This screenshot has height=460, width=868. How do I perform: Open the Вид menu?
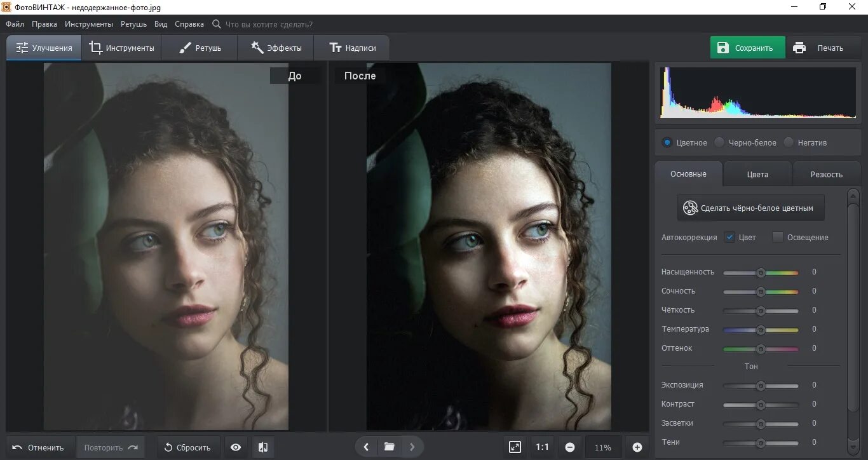pyautogui.click(x=161, y=24)
